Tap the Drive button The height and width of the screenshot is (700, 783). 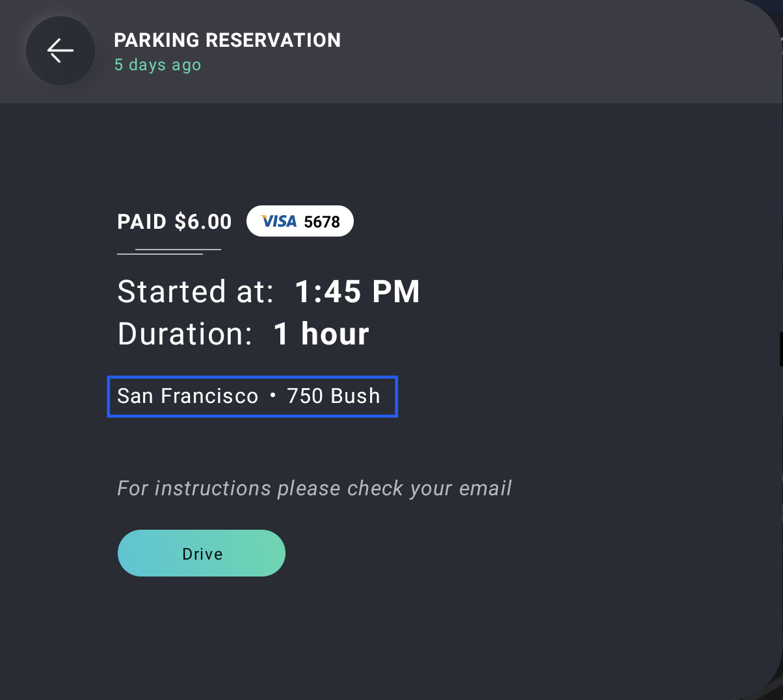(202, 553)
